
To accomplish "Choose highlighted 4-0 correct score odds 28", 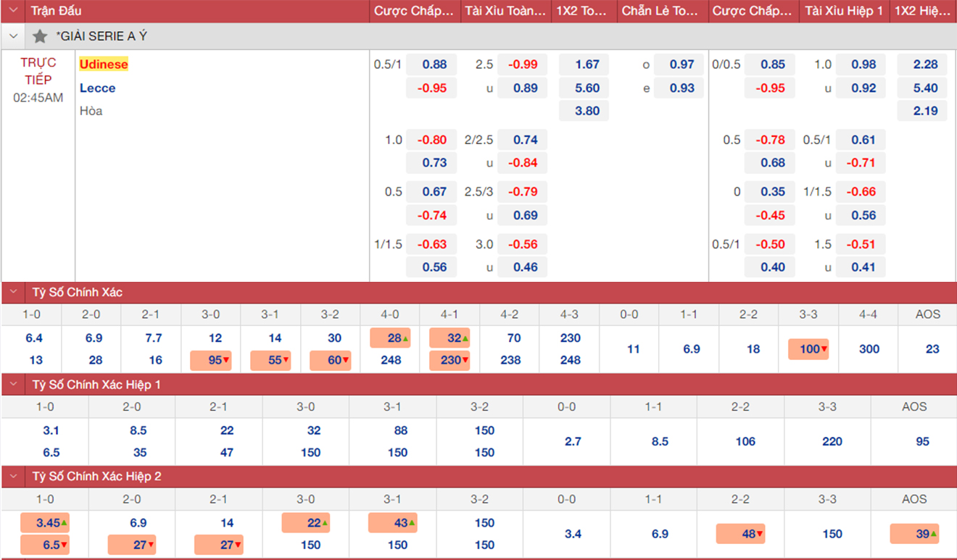I will point(391,338).
